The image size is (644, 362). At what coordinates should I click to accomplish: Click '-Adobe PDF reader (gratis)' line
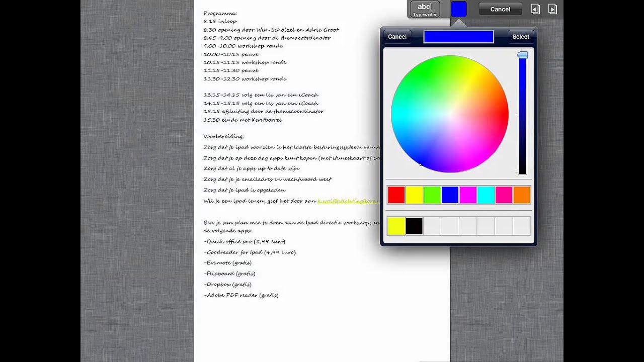click(241, 296)
